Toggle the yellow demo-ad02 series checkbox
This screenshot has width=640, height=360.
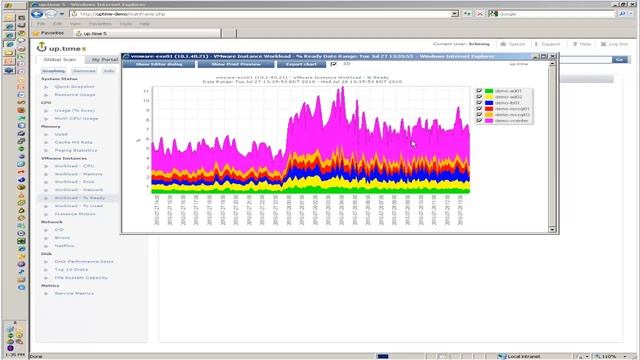point(479,97)
